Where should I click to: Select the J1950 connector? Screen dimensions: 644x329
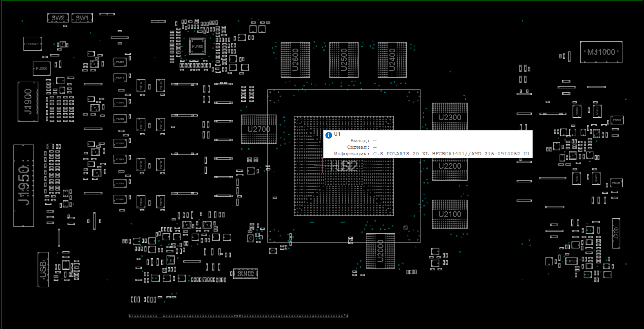(24, 185)
